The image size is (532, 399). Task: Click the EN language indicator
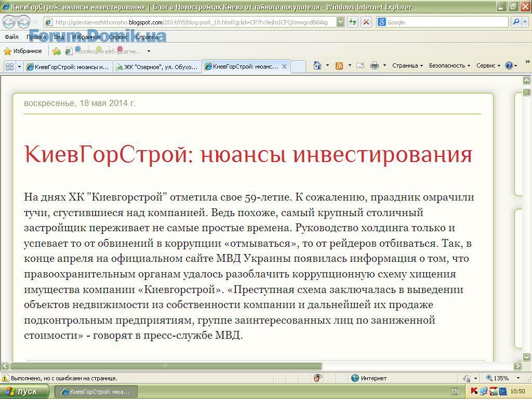455,392
